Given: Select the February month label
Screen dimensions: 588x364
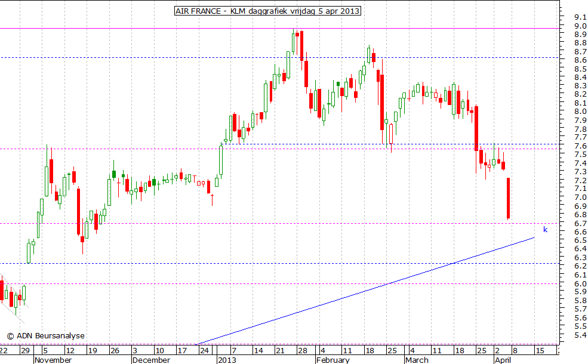Looking at the screenshot, I should pyautogui.click(x=333, y=360).
